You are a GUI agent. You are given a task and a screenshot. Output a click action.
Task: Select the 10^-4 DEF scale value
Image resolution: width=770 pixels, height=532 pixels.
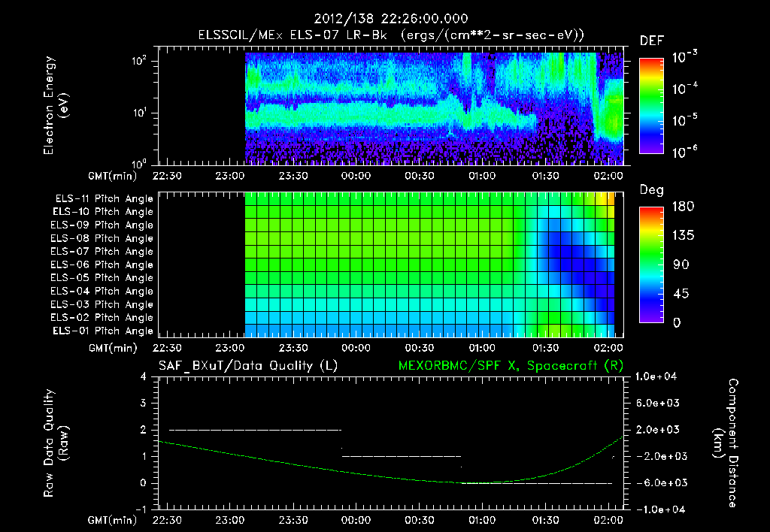684,88
